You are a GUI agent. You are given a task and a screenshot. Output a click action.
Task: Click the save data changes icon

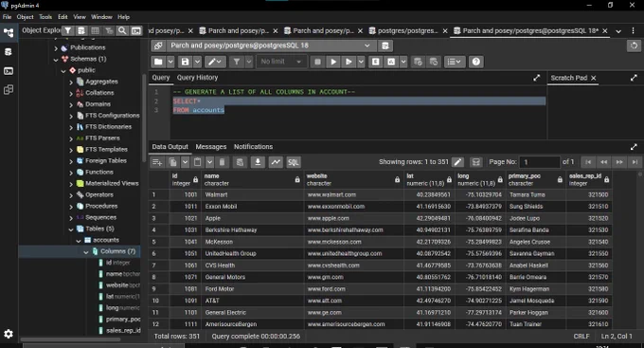pyautogui.click(x=240, y=162)
